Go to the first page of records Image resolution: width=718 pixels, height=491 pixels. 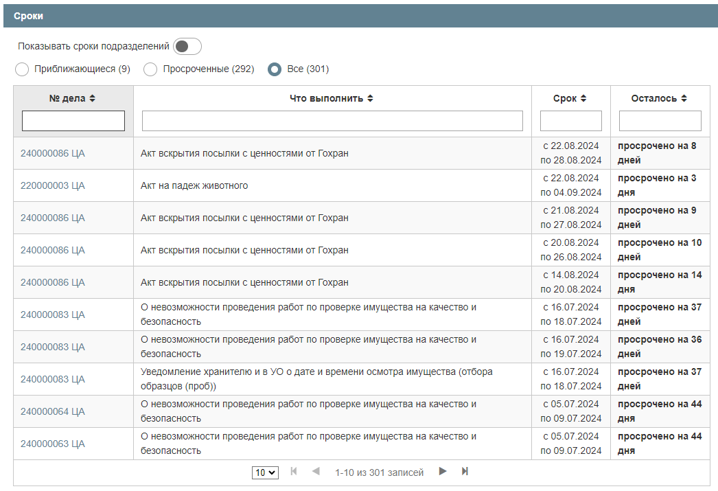294,472
